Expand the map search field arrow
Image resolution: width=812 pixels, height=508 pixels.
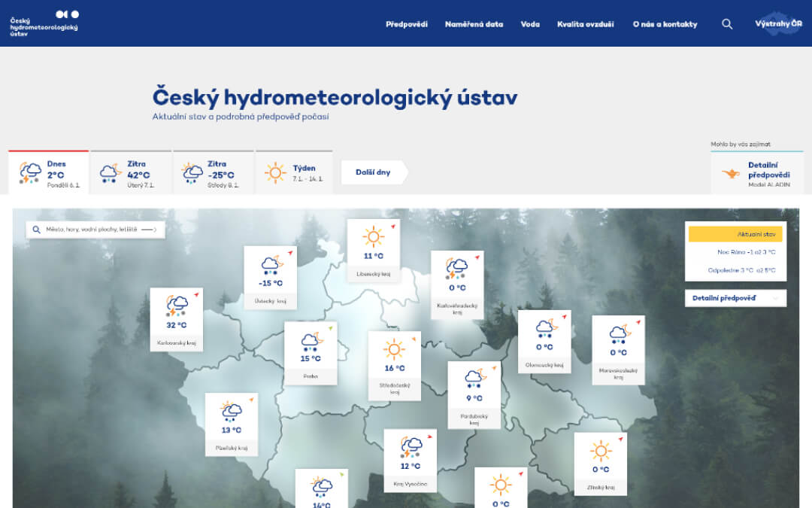click(x=150, y=230)
